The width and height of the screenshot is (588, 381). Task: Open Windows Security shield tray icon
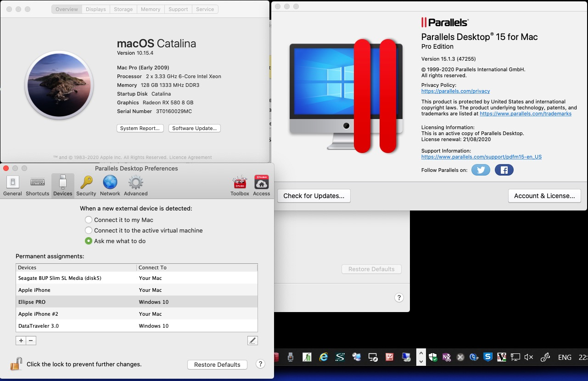point(433,357)
